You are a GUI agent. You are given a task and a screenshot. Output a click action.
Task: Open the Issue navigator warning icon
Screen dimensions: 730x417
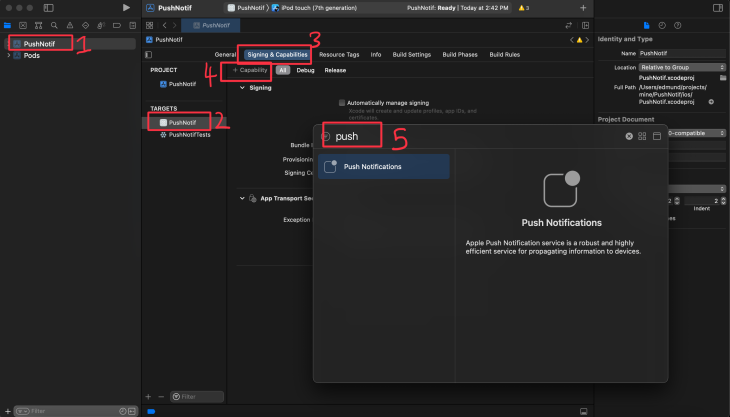click(x=68, y=25)
